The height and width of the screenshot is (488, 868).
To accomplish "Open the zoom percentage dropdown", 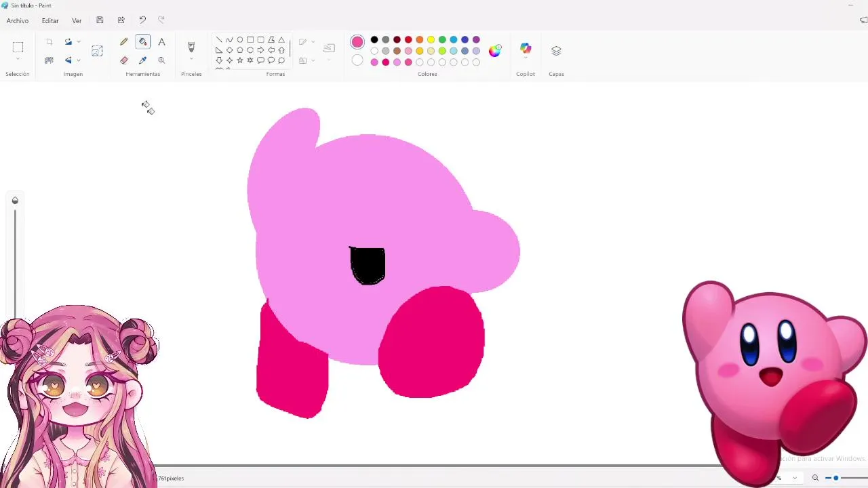I will click(795, 478).
